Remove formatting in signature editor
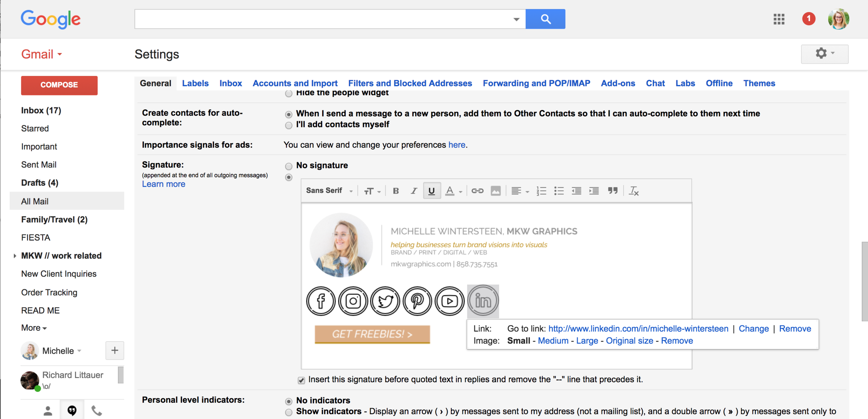Screen dimensions: 868x419 (x=634, y=191)
